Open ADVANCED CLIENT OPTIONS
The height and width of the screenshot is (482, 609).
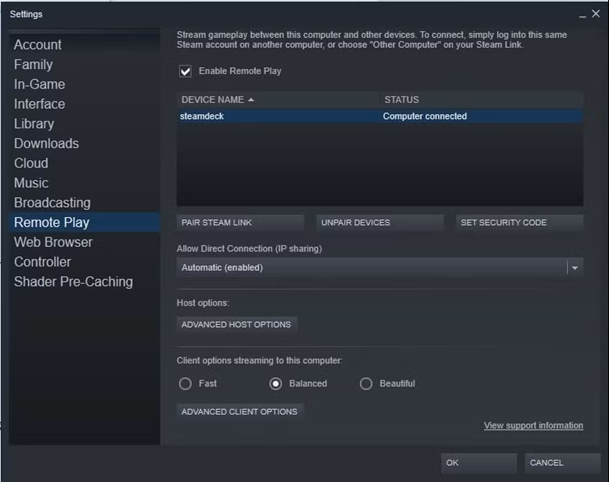(240, 412)
